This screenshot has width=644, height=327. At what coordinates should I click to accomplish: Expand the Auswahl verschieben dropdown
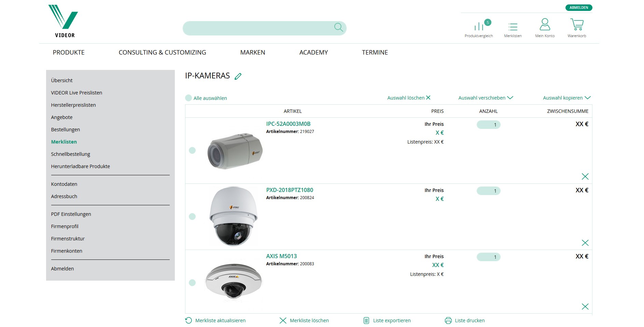tap(486, 98)
